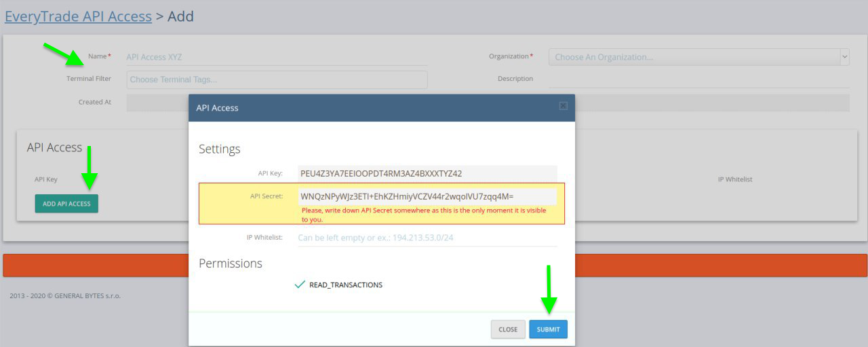Viewport: 868px width, 347px height.
Task: Expand the Choose An Organization dropdown
Action: click(x=698, y=57)
